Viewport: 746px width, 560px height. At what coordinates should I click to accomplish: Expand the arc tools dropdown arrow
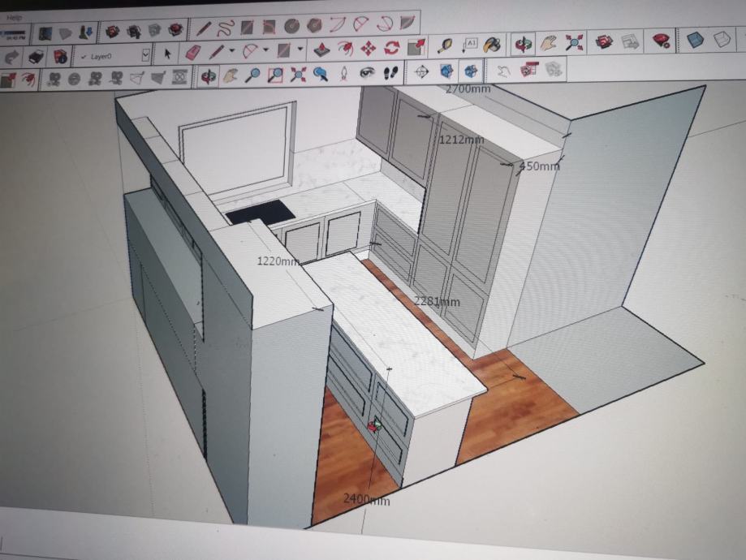266,51
